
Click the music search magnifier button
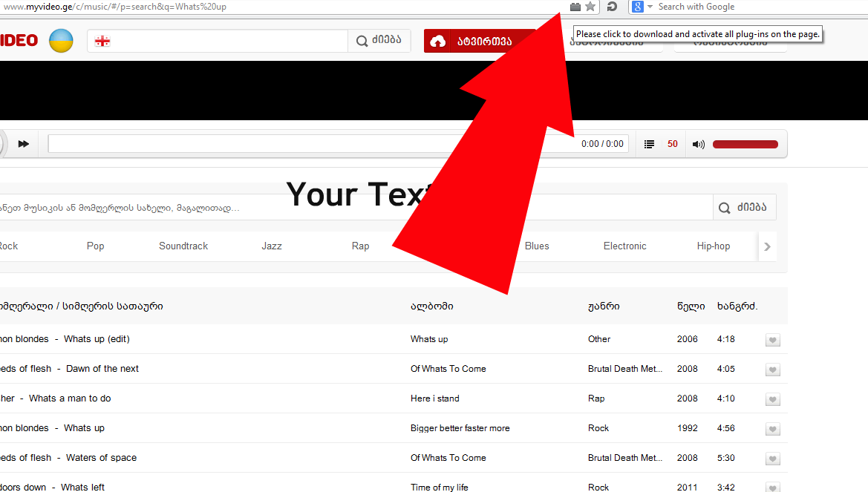pos(745,208)
